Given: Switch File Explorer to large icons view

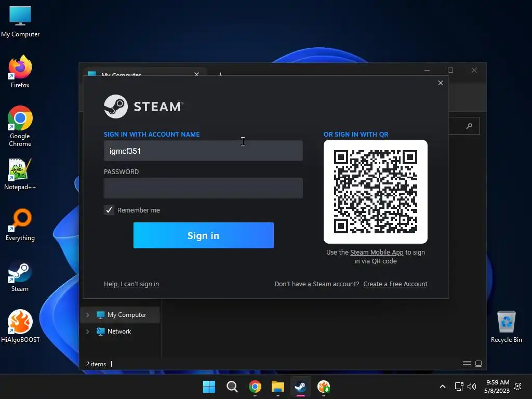Looking at the screenshot, I should [478, 364].
